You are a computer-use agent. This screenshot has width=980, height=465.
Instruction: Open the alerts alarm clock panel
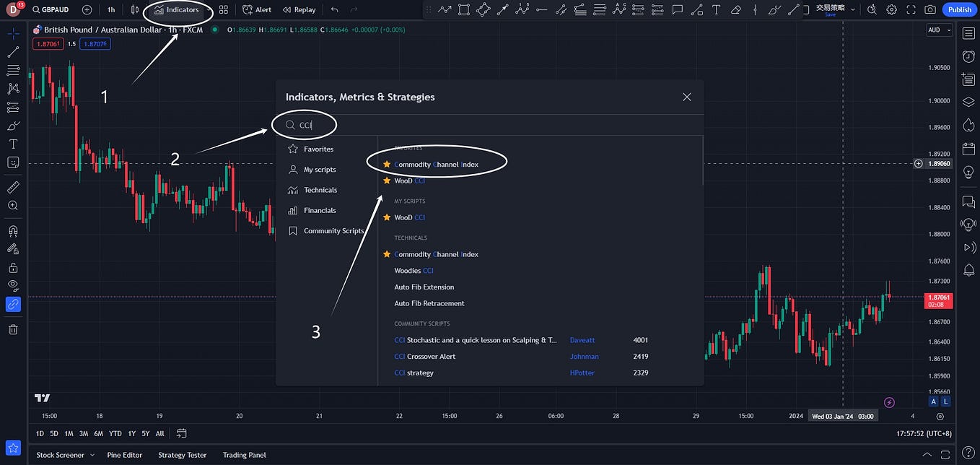point(968,56)
